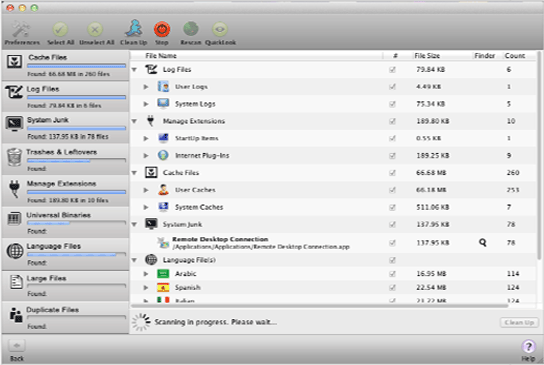Select System Junk in the sidebar
This screenshot has height=365, width=544.
click(66, 128)
